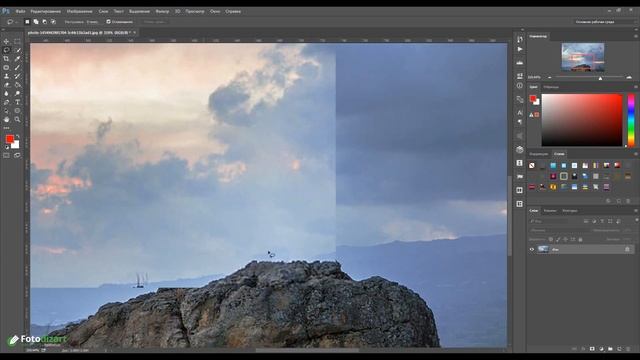Select the Clone Stamp tool
Screen dimensions: 640x360
coord(6,76)
